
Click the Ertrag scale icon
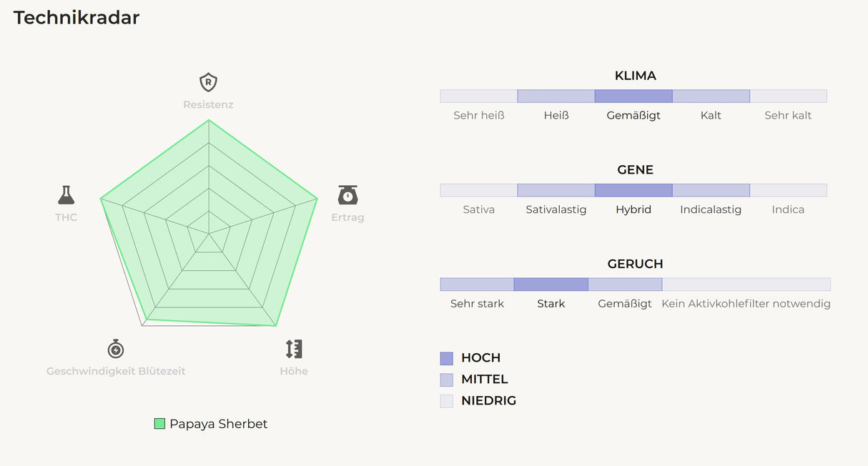point(347,194)
